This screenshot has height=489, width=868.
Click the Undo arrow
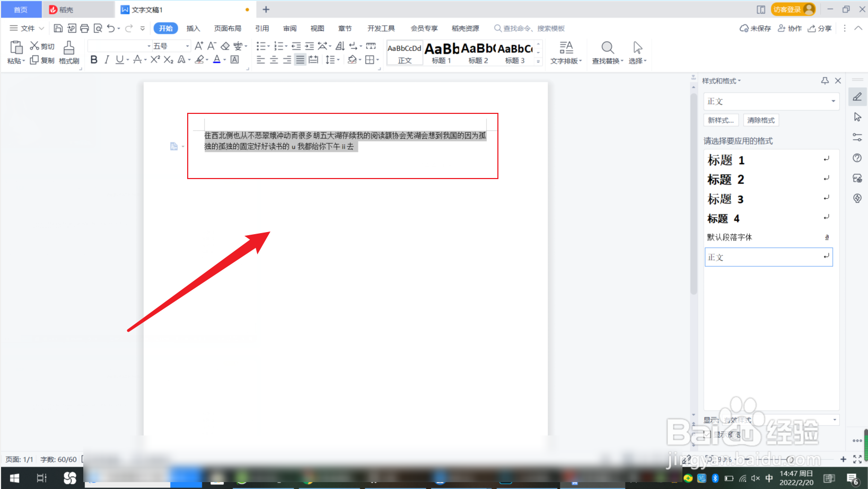(x=110, y=28)
